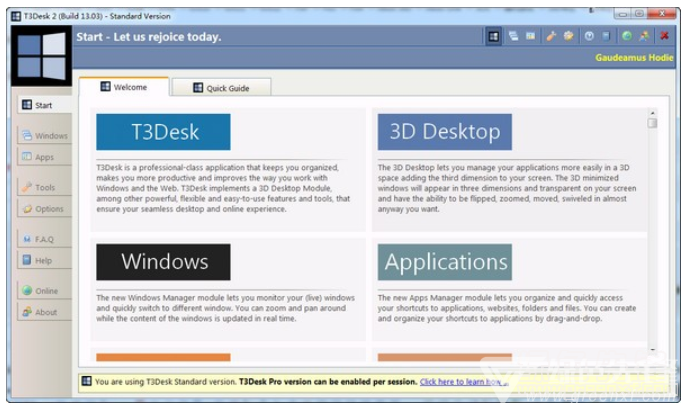Image resolution: width=687 pixels, height=410 pixels.
Task: Open the Apps manager icon in the top toolbar
Action: coord(530,36)
